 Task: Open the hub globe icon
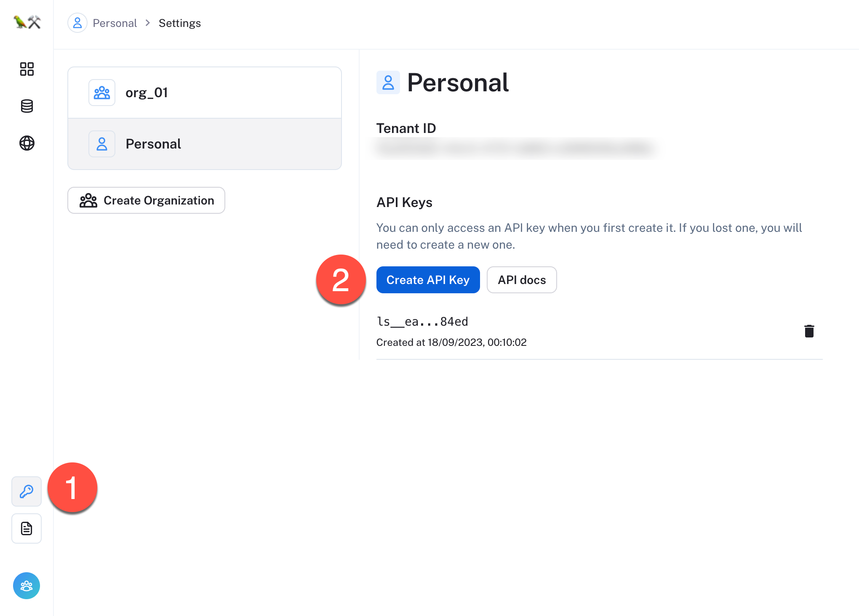click(27, 143)
